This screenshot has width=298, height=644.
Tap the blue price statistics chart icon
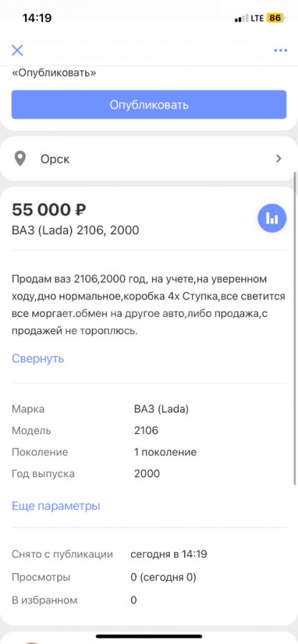point(271,218)
